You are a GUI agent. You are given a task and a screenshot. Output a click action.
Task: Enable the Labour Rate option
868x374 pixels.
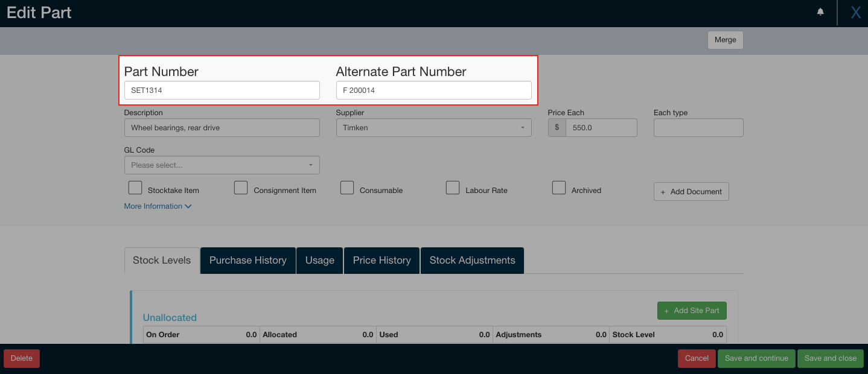(453, 188)
